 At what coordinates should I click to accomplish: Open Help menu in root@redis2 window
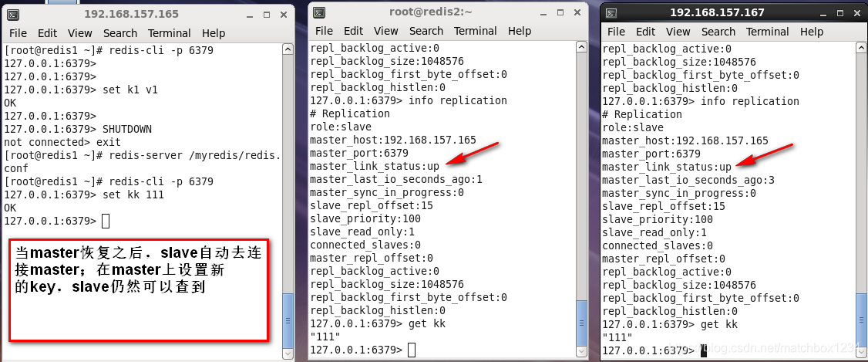tap(520, 31)
